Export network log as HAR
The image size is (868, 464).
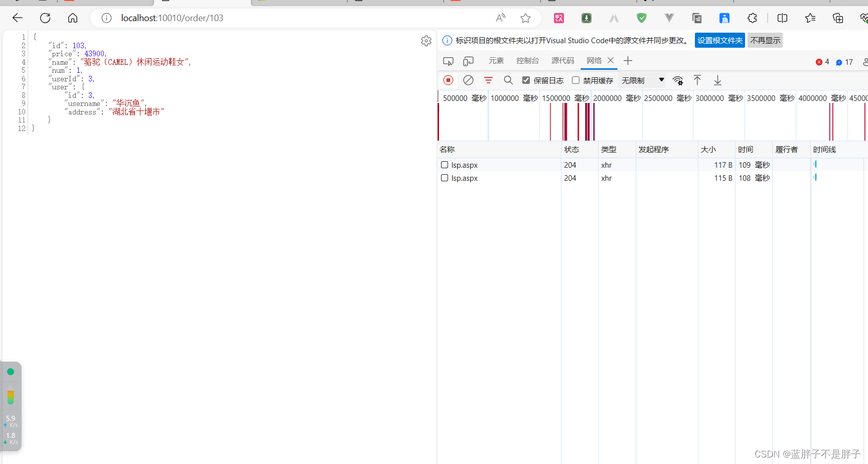(x=717, y=80)
